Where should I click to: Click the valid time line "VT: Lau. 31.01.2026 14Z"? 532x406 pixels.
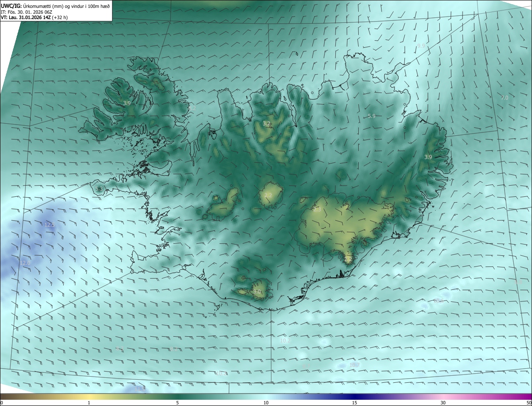25,17
